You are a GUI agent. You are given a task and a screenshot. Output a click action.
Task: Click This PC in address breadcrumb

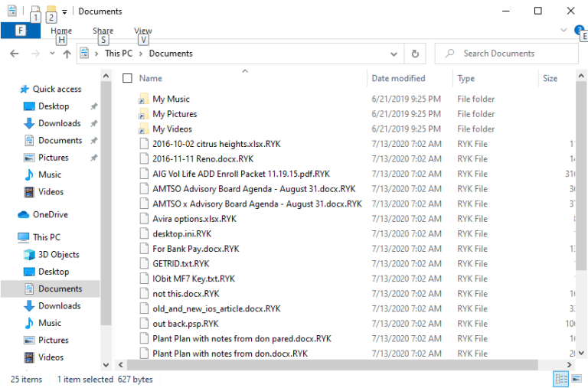(x=117, y=54)
